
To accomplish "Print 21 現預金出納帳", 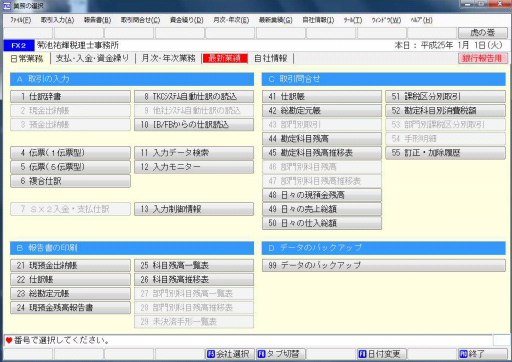I will coord(70,266).
